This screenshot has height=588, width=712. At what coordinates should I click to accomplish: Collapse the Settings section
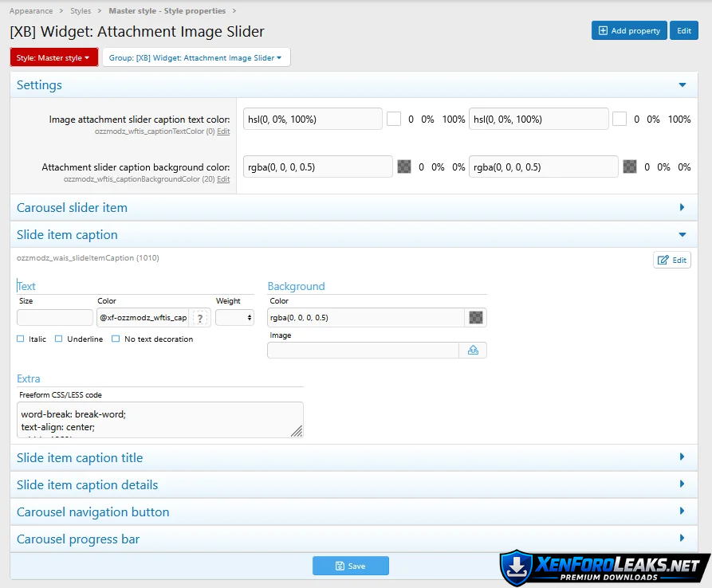point(682,85)
